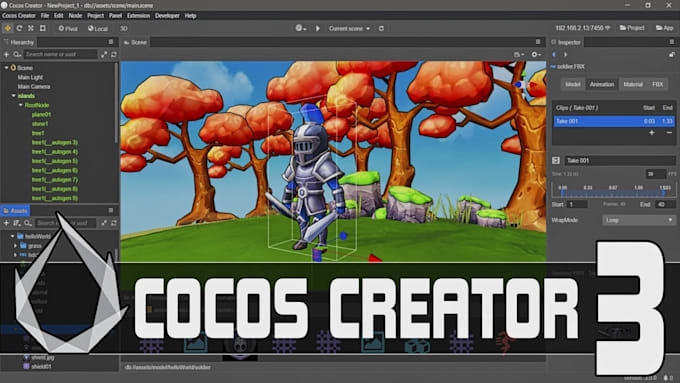
Task: Select the Main Camera node
Action: coord(33,87)
